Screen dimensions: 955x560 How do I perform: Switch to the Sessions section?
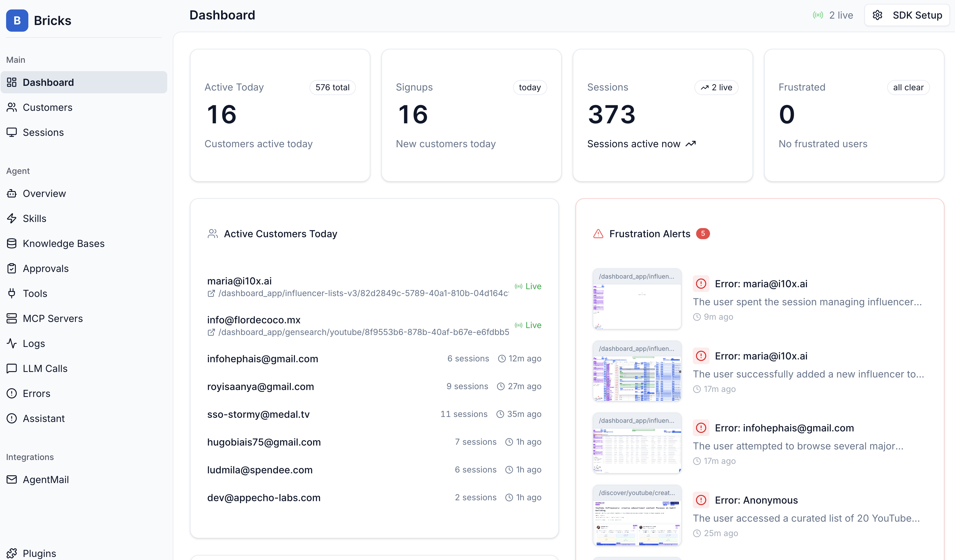click(x=43, y=132)
